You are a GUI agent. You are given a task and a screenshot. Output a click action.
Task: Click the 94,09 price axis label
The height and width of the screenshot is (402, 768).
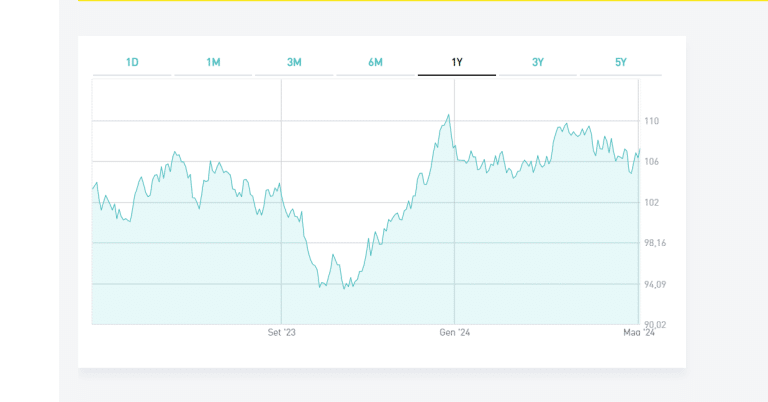(655, 284)
